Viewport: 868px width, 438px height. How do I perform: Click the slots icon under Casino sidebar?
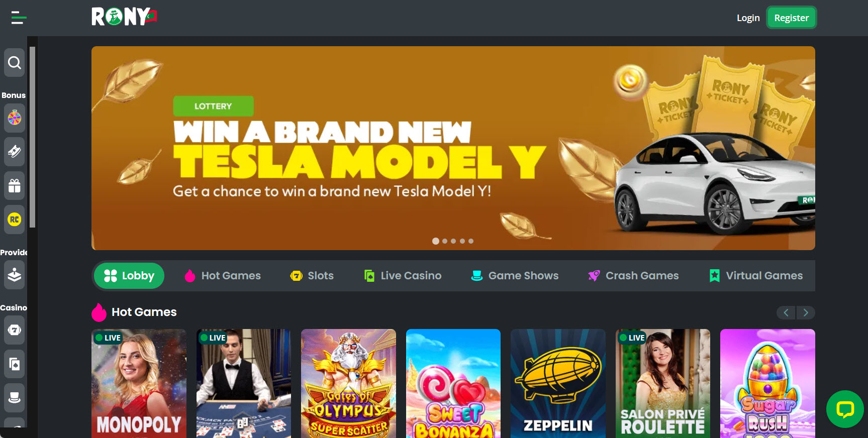point(15,330)
